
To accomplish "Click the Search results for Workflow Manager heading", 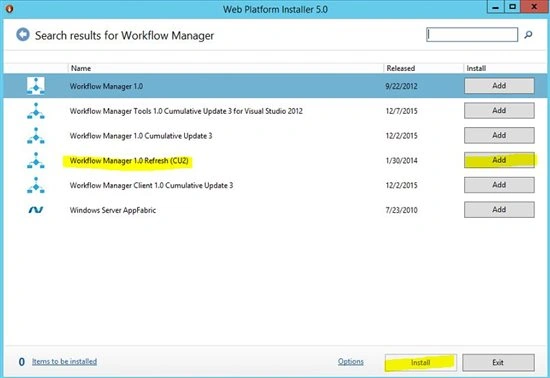I will click(x=125, y=35).
